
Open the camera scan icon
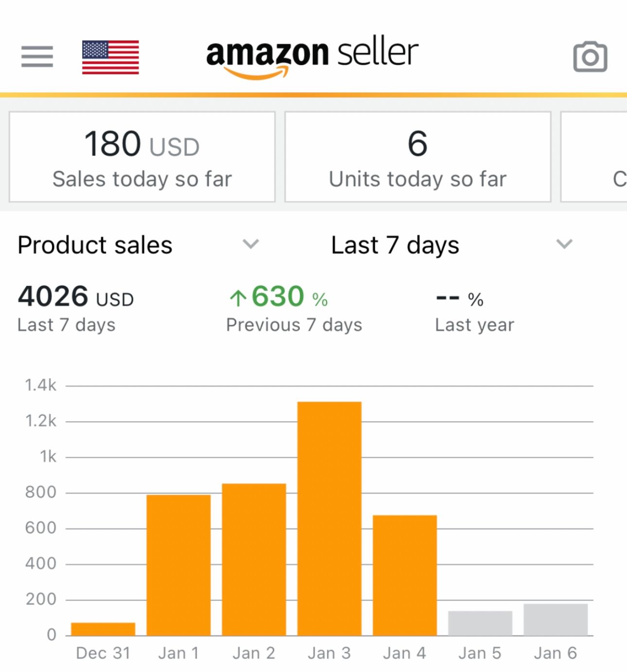(x=590, y=57)
